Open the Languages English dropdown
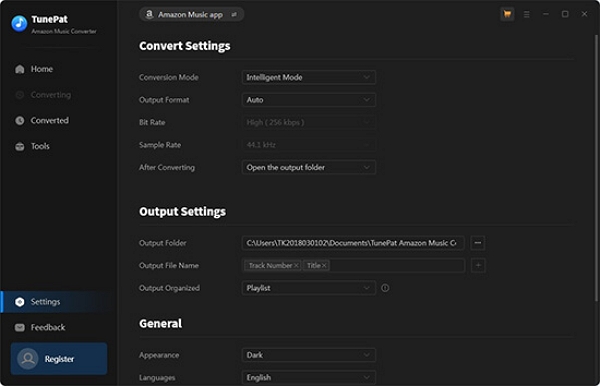The height and width of the screenshot is (386, 600). coord(308,378)
